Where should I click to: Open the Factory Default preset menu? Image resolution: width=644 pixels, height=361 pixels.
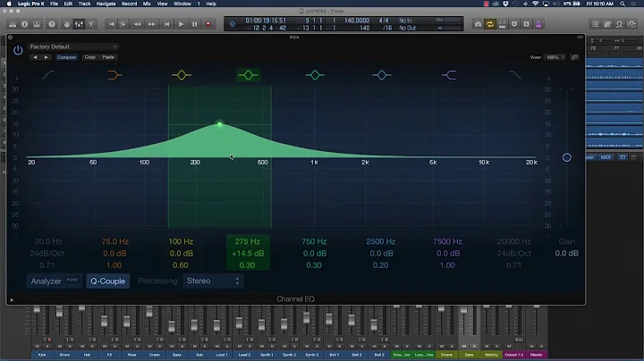pos(73,46)
